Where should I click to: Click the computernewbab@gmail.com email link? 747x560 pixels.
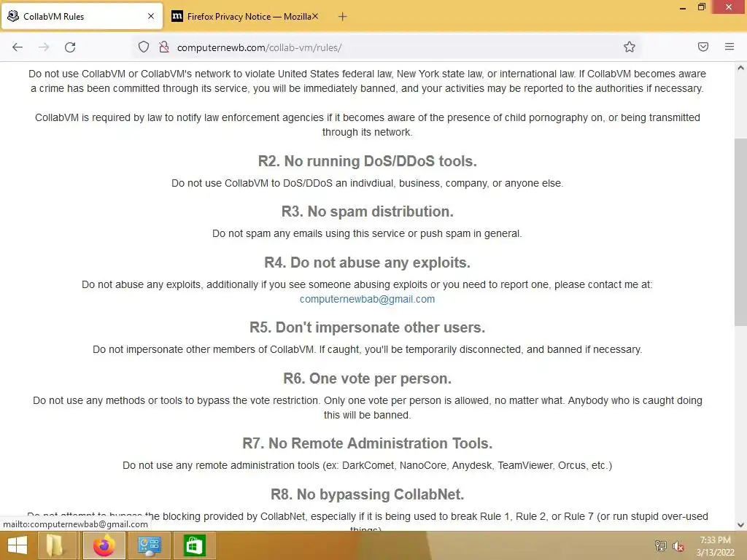[x=368, y=299]
